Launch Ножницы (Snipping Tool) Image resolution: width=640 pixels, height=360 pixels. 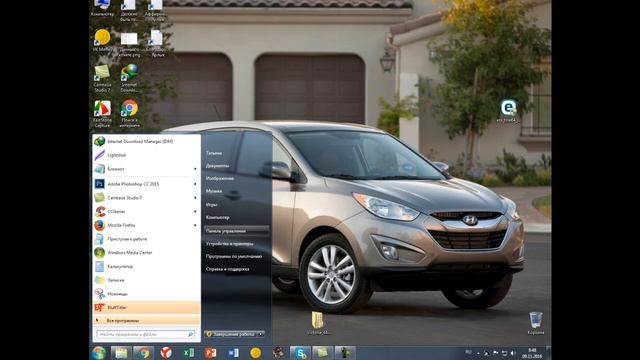(x=147, y=293)
